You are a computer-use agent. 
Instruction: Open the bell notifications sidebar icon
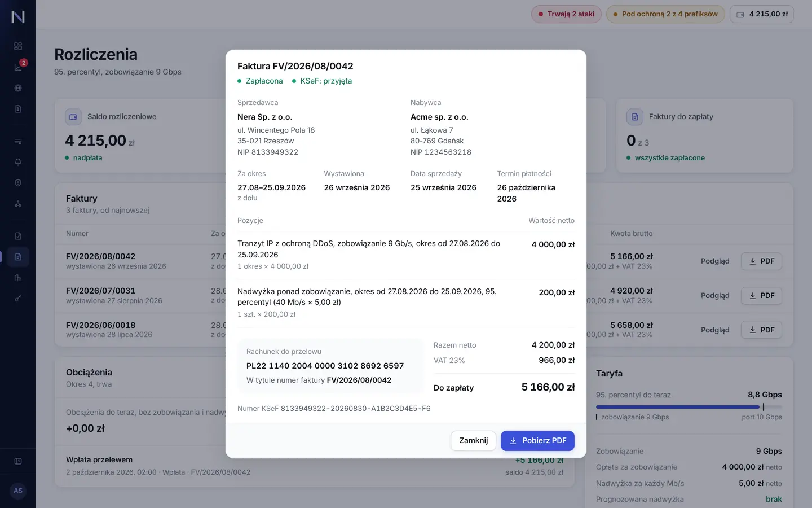point(18,162)
